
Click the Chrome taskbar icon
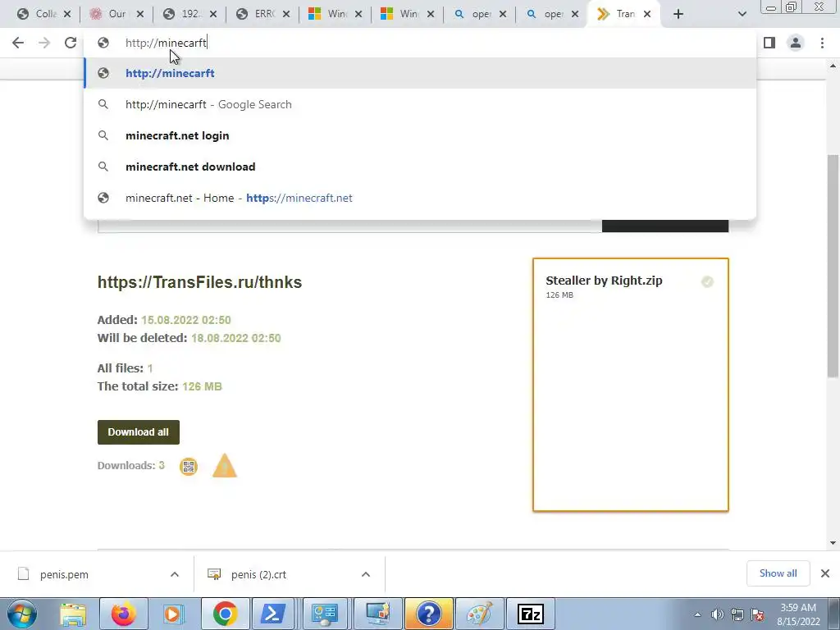pos(225,614)
